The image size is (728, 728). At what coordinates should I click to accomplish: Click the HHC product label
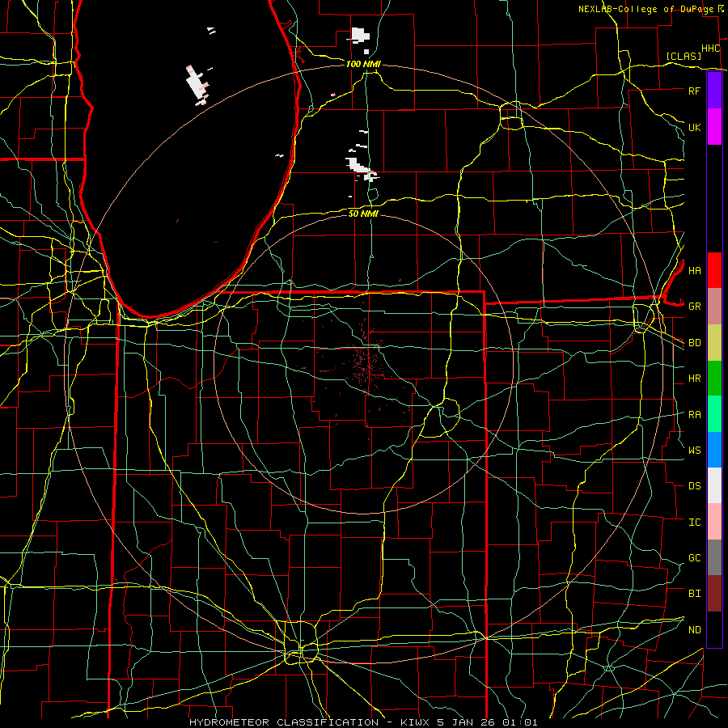(x=710, y=49)
